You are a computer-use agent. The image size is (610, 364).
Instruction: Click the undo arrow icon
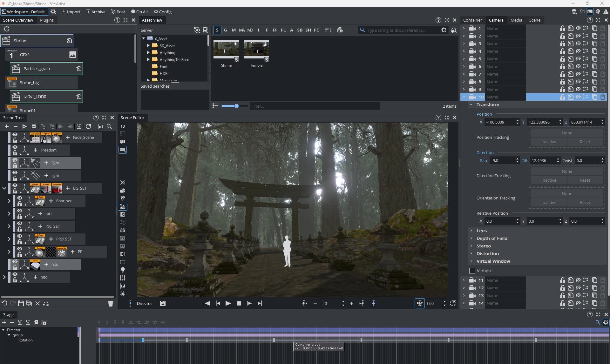point(4,304)
